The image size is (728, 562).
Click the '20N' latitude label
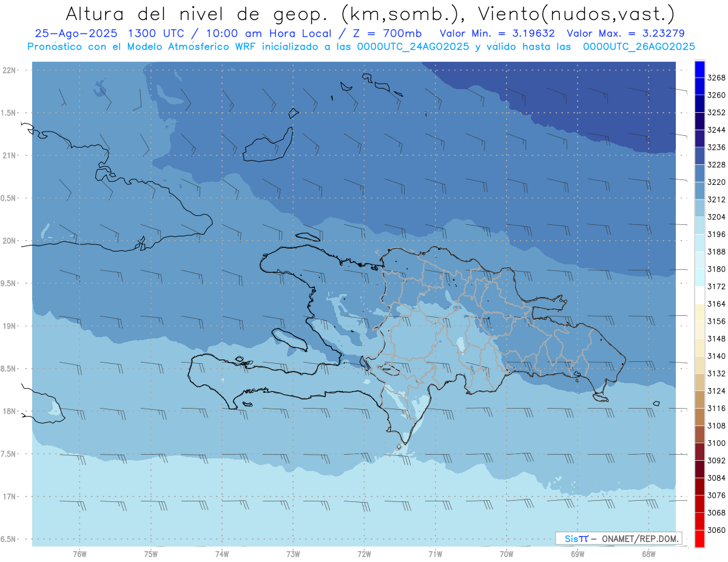point(10,241)
